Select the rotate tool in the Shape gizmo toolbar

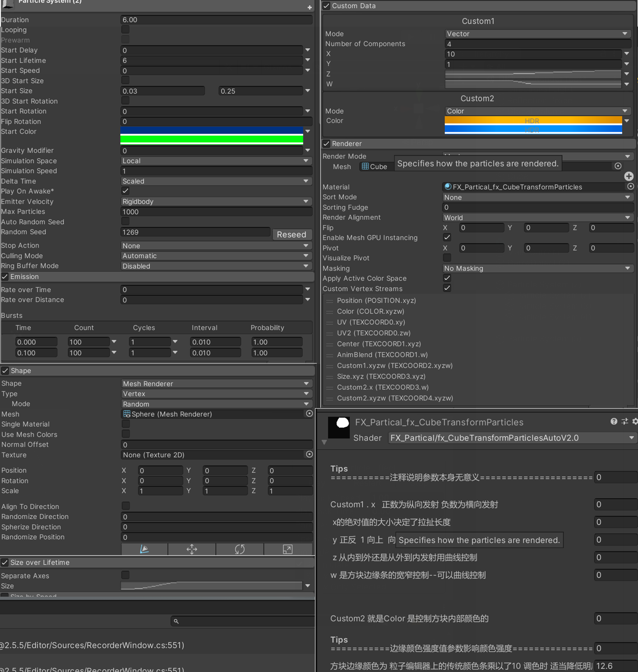(x=240, y=549)
